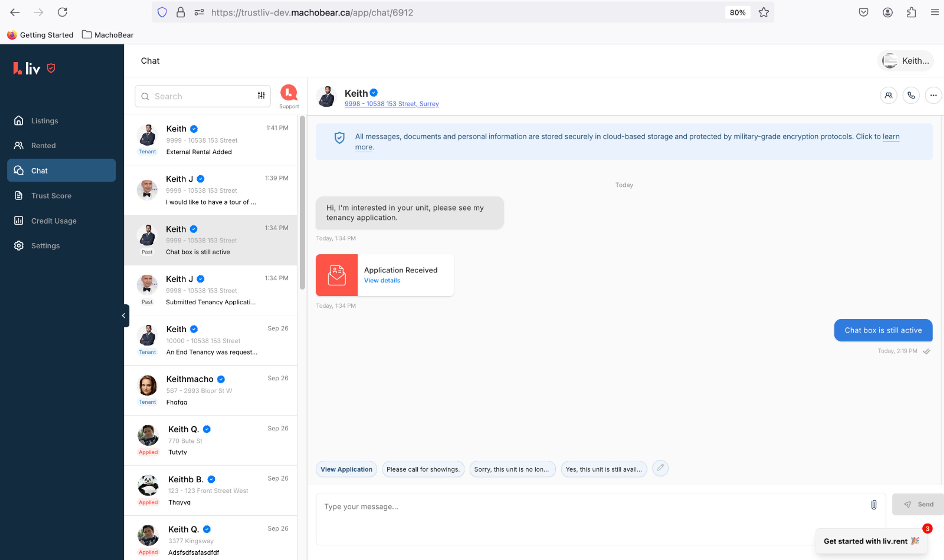Open Credit Usage in the sidebar
Image resolution: width=944 pixels, height=560 pixels.
(x=54, y=221)
